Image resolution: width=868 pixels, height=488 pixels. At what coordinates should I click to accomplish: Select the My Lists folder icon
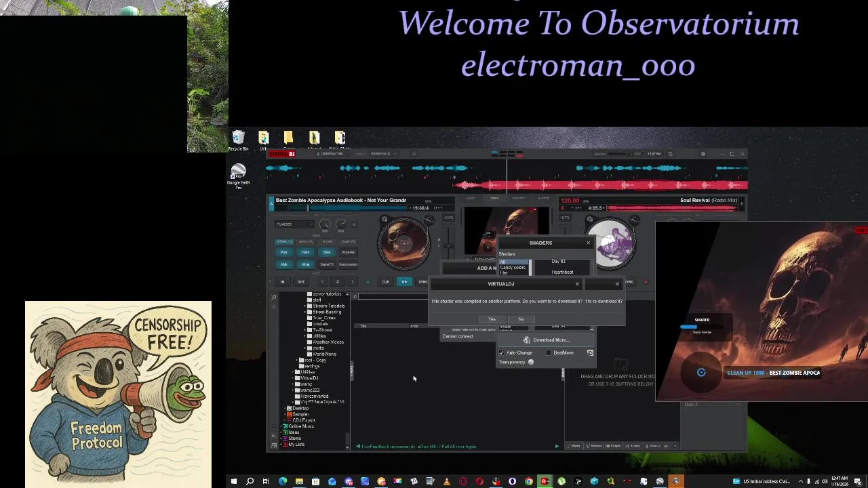click(x=285, y=445)
